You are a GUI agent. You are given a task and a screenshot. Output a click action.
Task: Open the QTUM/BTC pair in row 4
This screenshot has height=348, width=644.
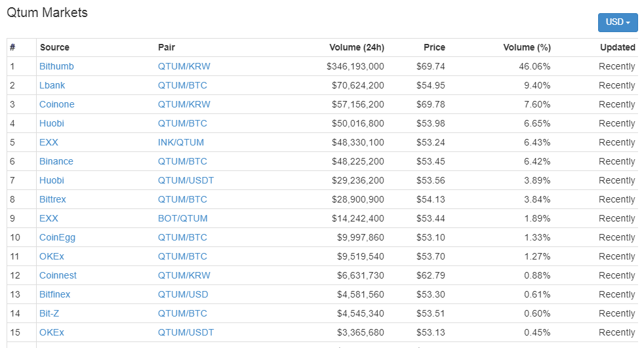182,123
